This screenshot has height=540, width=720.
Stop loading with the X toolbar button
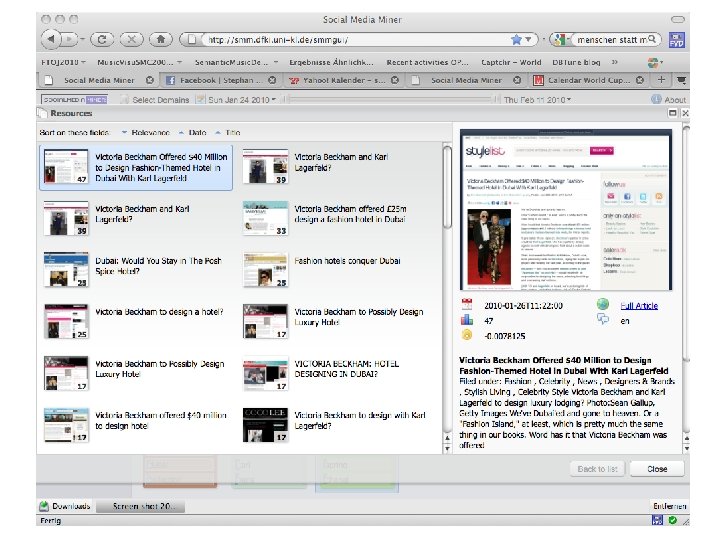131,39
